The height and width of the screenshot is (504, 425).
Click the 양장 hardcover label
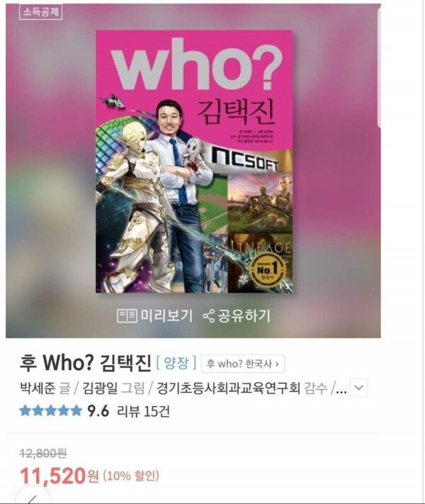tap(176, 363)
